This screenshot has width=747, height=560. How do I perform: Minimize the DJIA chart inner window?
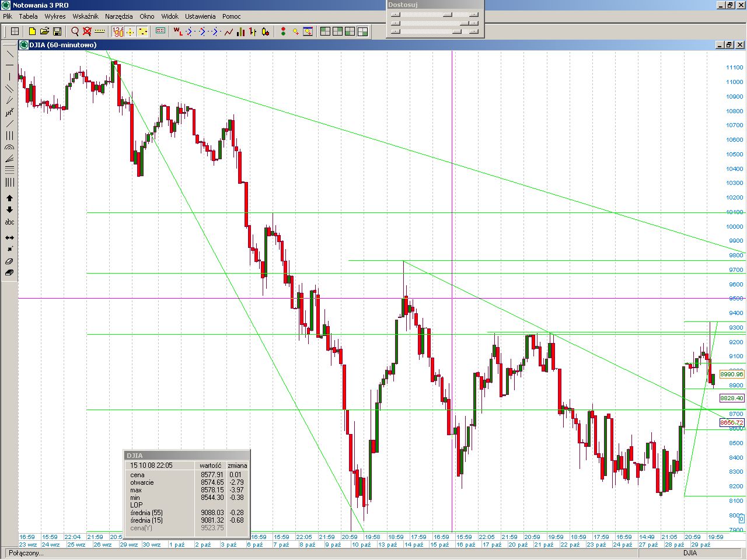pos(720,45)
